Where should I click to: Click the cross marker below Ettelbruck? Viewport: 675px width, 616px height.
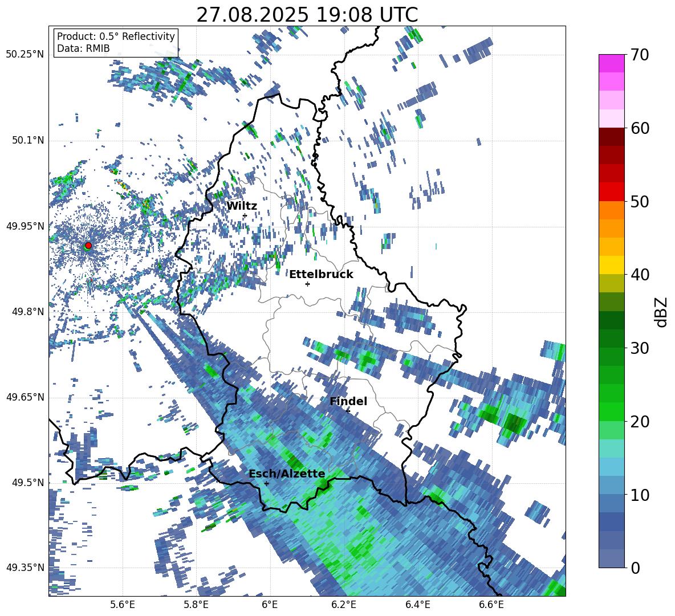[307, 284]
